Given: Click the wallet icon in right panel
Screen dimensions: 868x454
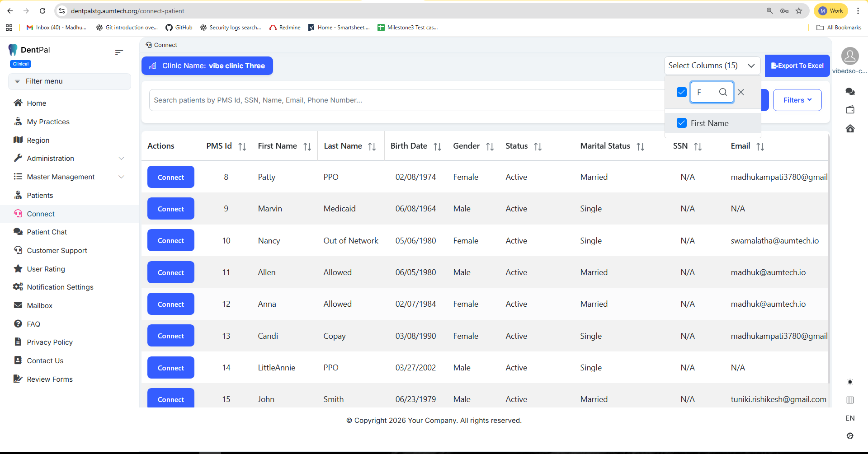Looking at the screenshot, I should coord(850,110).
